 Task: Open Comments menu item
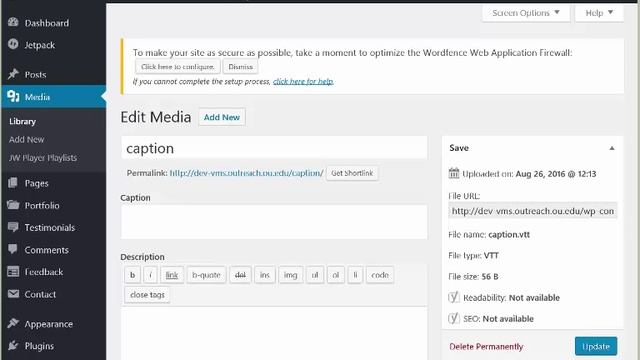[46, 250]
